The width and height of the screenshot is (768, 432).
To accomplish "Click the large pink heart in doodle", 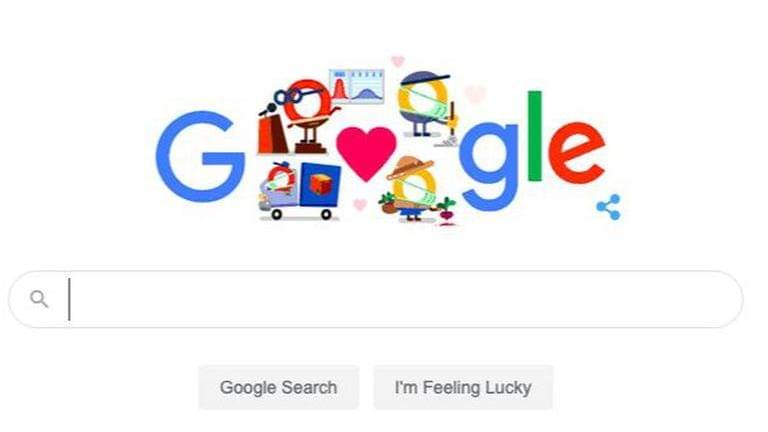I will 366,153.
